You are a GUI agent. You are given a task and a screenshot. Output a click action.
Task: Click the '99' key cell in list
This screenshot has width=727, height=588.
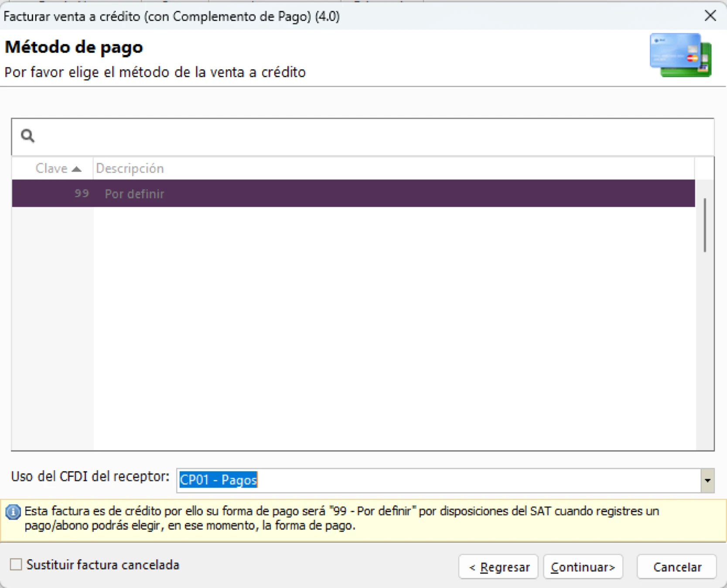click(81, 194)
